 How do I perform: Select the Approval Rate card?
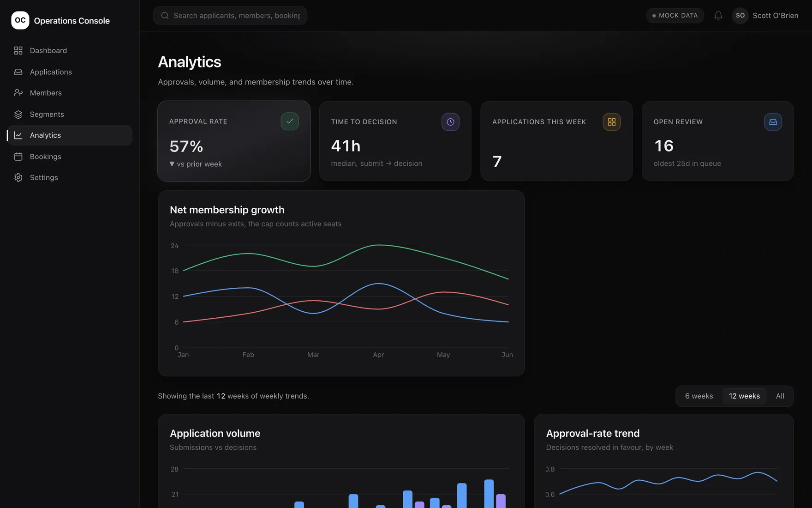tap(234, 141)
